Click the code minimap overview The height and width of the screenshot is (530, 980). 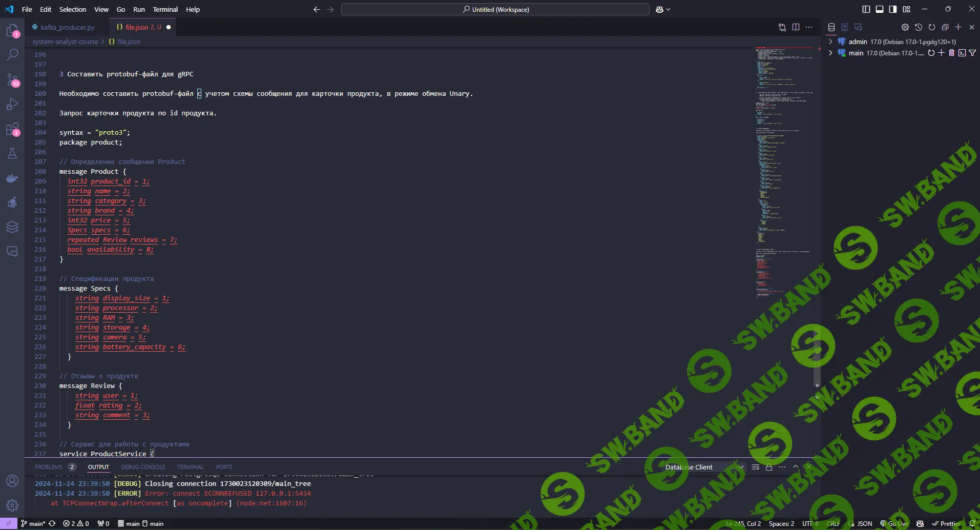point(784,172)
